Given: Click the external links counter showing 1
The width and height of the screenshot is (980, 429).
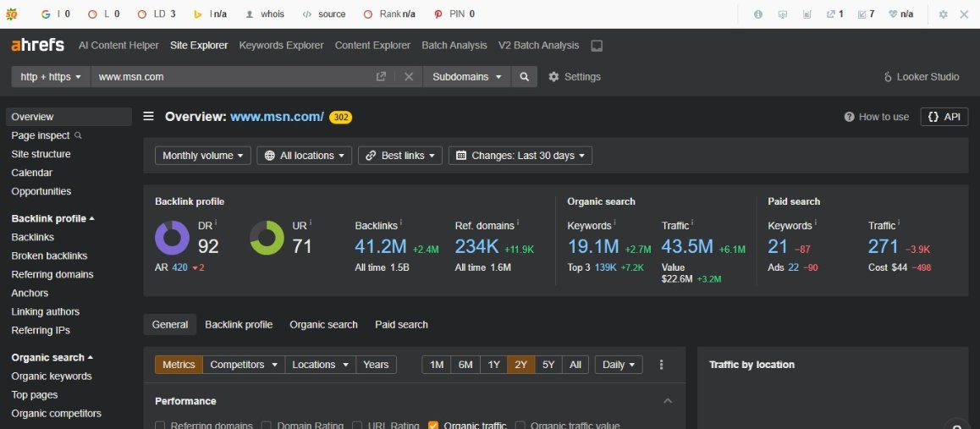Looking at the screenshot, I should click(x=835, y=14).
